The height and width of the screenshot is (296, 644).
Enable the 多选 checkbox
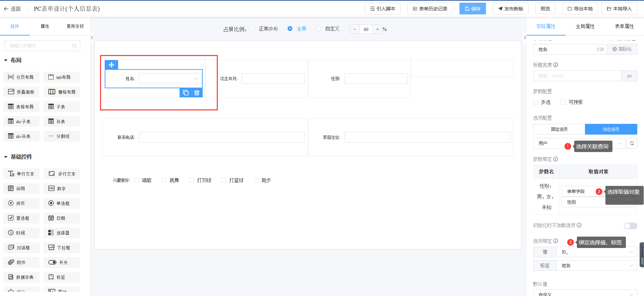[x=536, y=102]
